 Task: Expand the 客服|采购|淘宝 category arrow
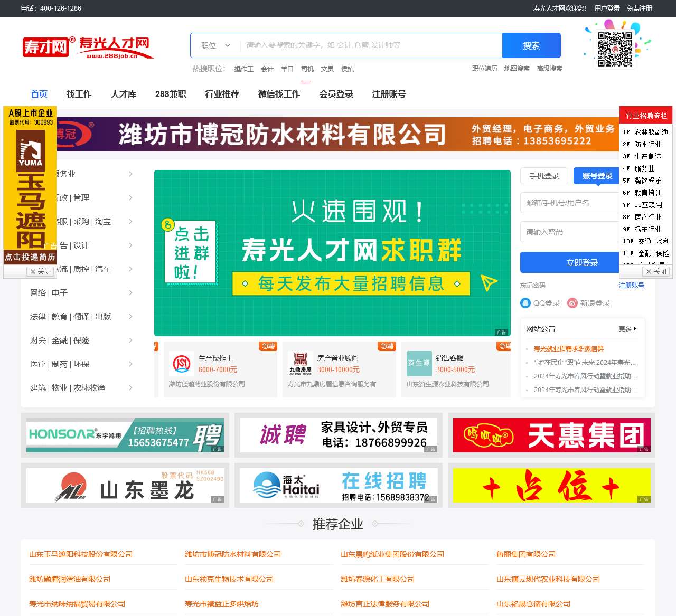(130, 222)
